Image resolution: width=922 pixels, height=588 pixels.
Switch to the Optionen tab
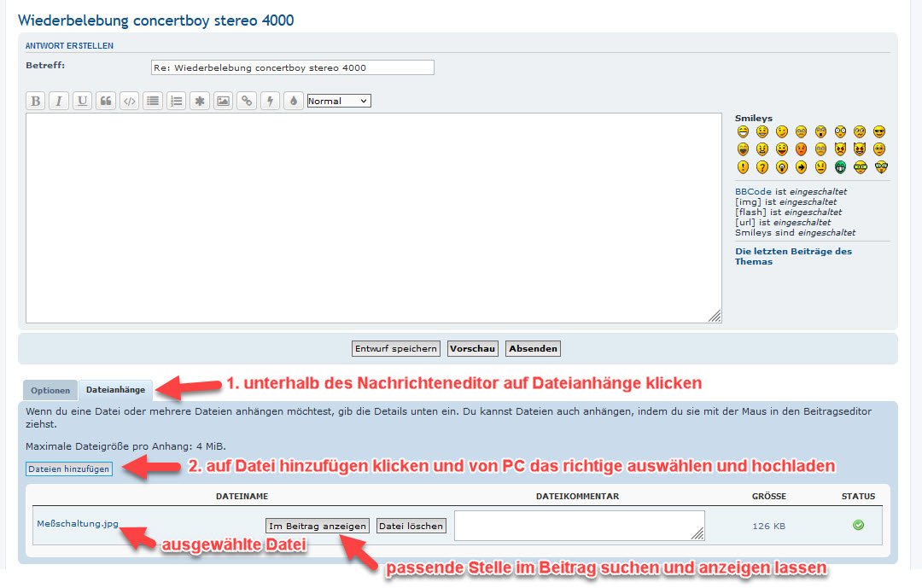click(x=50, y=391)
